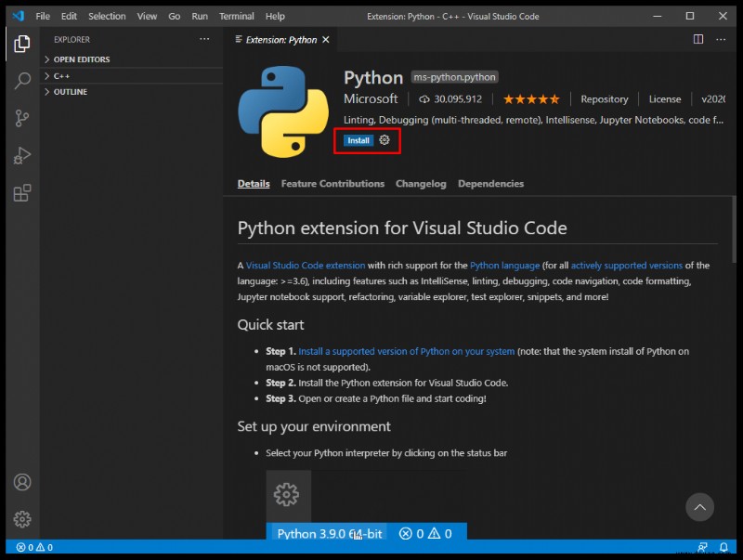Click the scroll-to-top round arrow button
The height and width of the screenshot is (560, 743).
[x=699, y=507]
